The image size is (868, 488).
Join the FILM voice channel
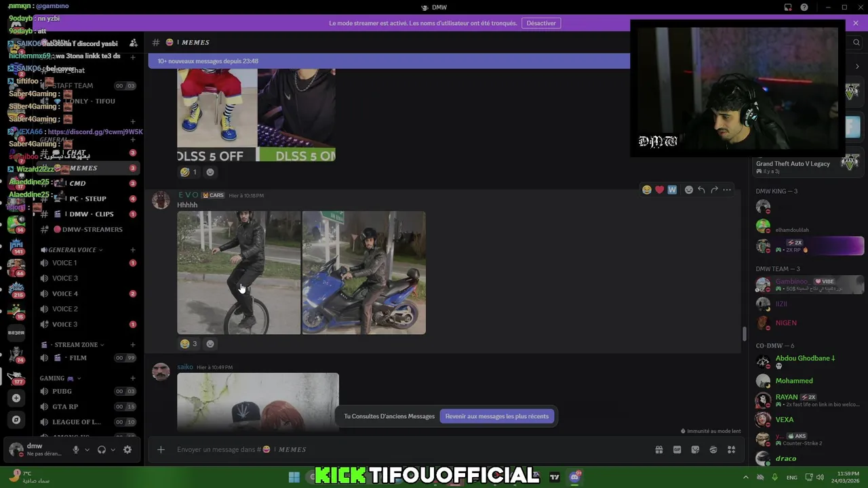[88, 358]
